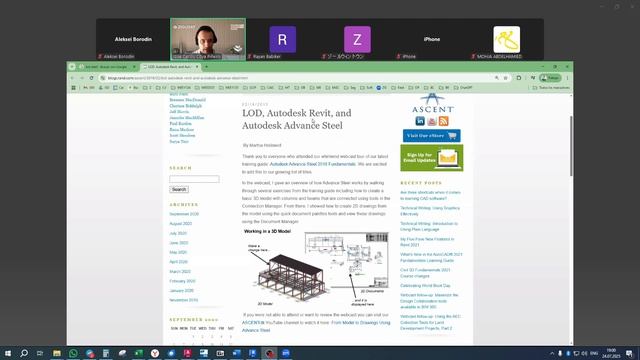Click the Working in a 3D Model image
Image resolution: width=640 pixels, height=360 pixels.
(316, 269)
